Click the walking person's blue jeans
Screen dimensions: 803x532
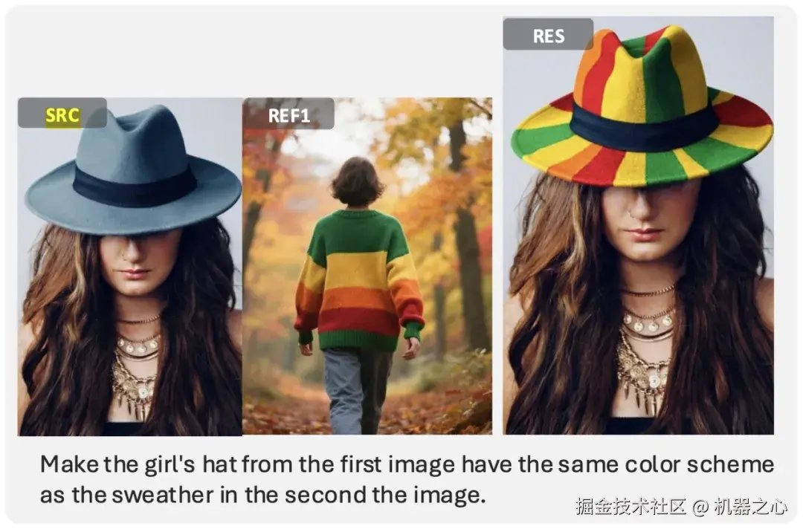click(x=358, y=390)
